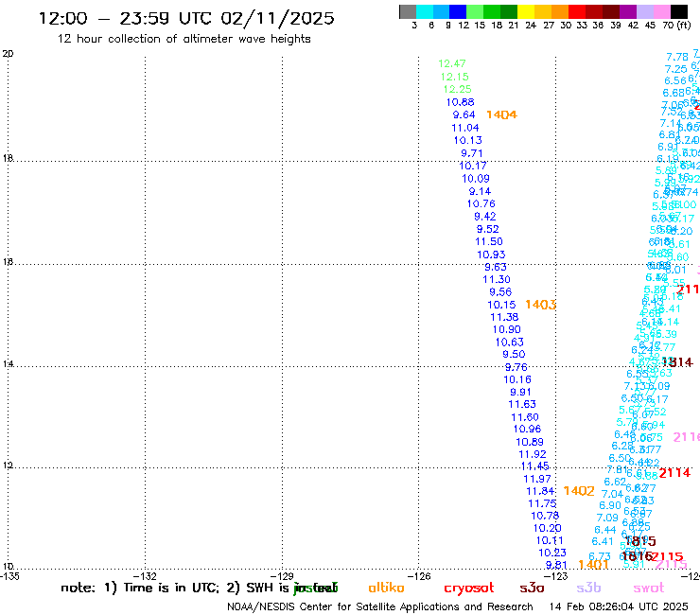Pick the dark blue legend swatch
Image resolution: width=700 pixels, height=615 pixels.
pyautogui.click(x=458, y=11)
